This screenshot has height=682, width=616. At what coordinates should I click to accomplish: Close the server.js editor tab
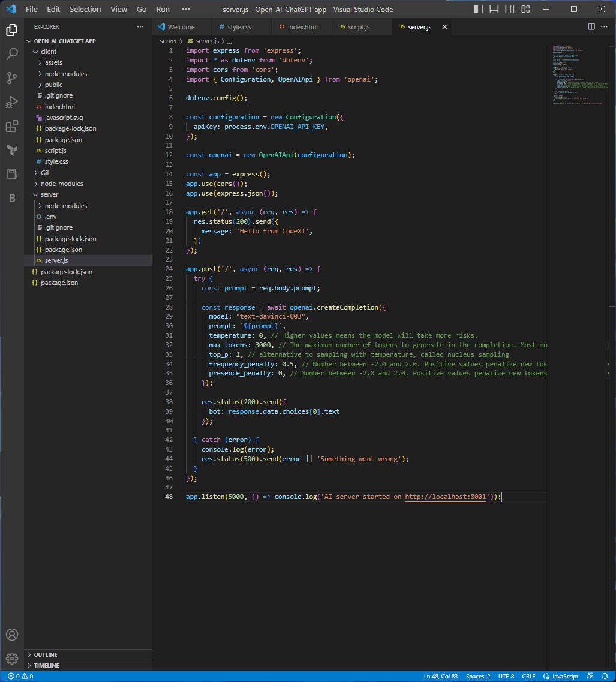coord(444,27)
